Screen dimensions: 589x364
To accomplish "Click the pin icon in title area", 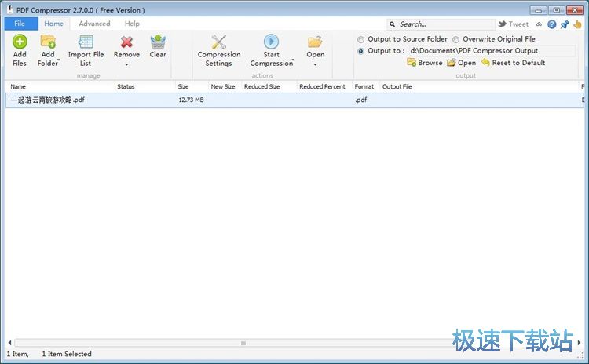I will pyautogui.click(x=564, y=24).
